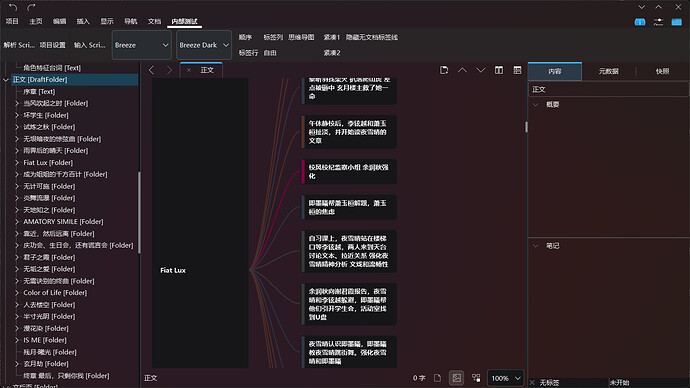690x388 pixels.
Task: Click the 思维导图 button
Action: 301,37
